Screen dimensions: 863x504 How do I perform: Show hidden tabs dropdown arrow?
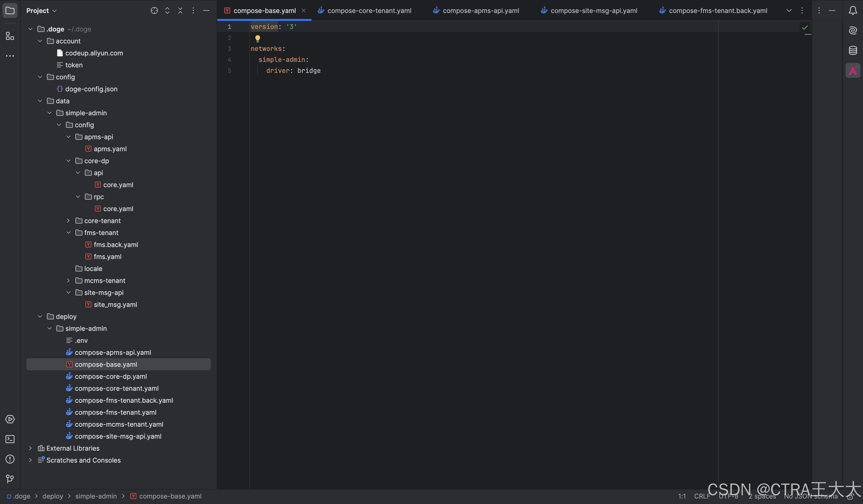coord(789,11)
